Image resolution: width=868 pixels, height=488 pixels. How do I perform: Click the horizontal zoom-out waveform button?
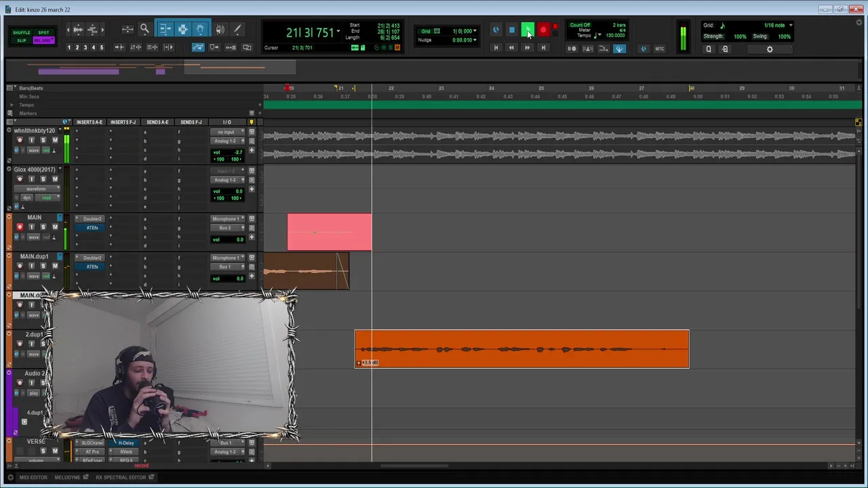tap(68, 29)
